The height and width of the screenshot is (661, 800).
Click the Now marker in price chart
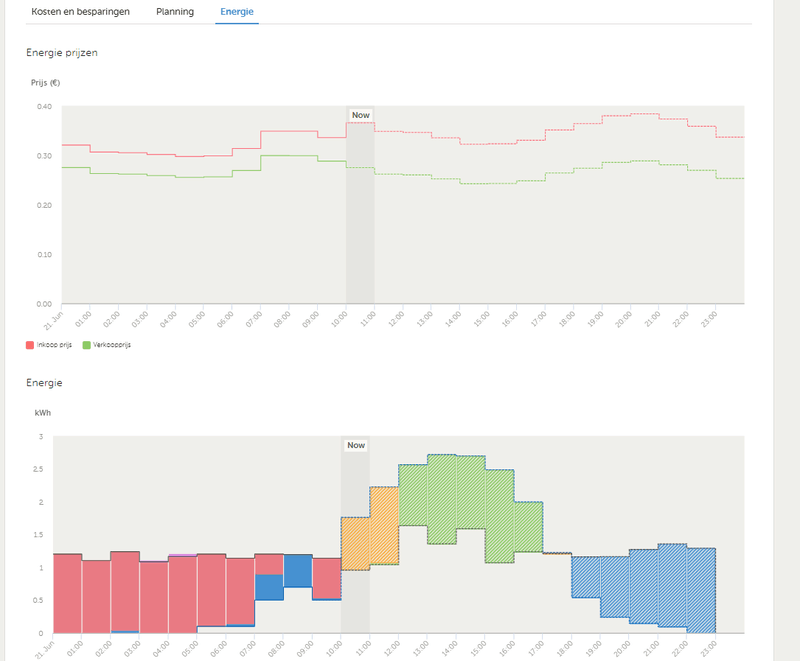point(360,115)
